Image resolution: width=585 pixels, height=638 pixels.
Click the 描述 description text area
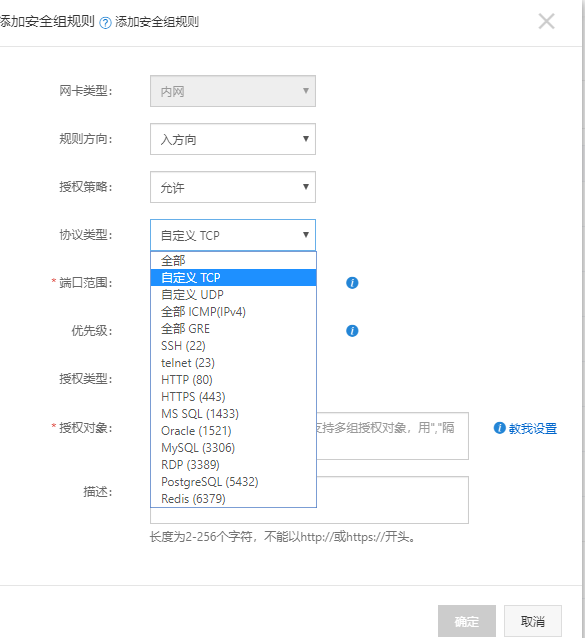click(x=393, y=500)
